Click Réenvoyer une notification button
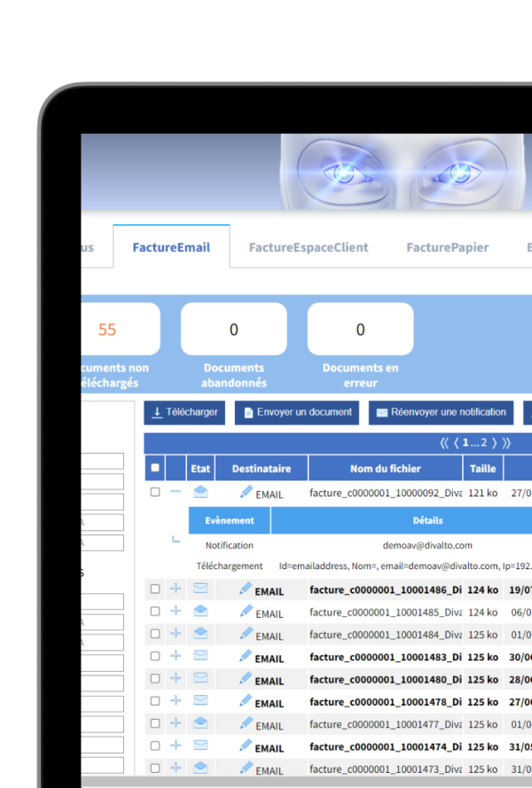 pos(441,412)
